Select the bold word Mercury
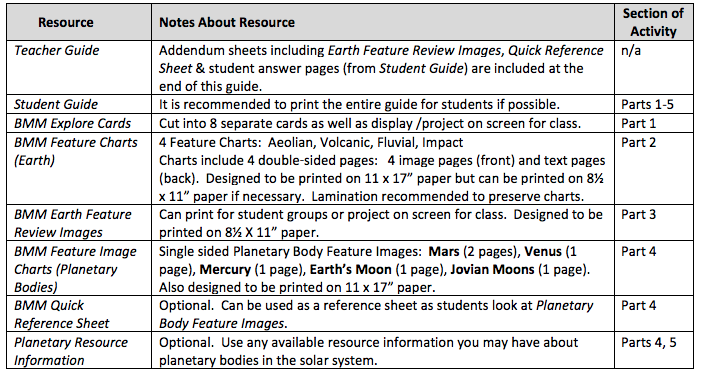 225,269
